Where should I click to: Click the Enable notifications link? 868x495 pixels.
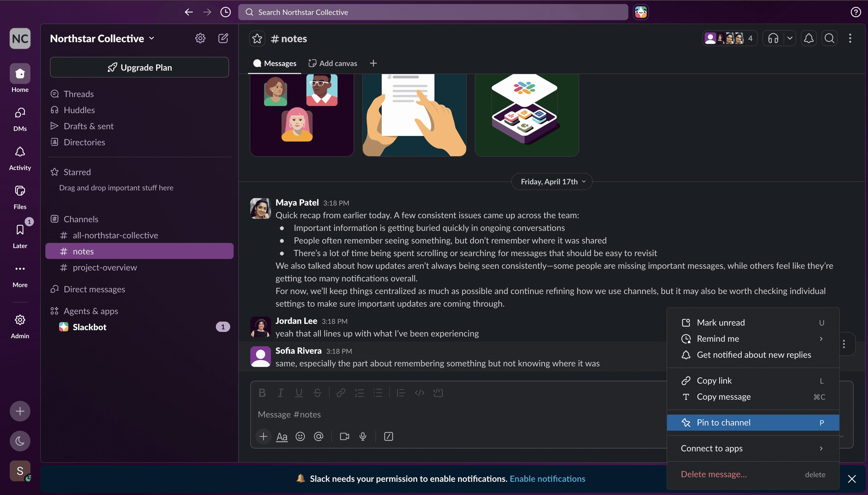(547, 479)
